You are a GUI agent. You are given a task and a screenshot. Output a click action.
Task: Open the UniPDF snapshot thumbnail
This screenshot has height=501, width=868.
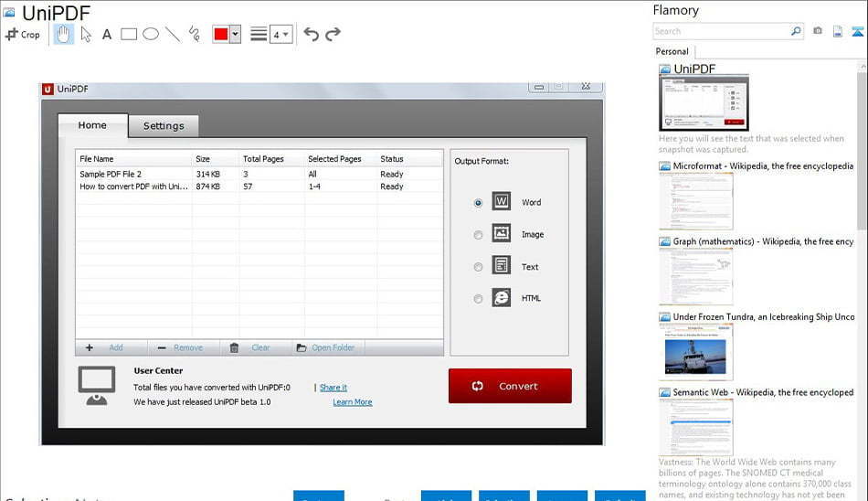704,103
